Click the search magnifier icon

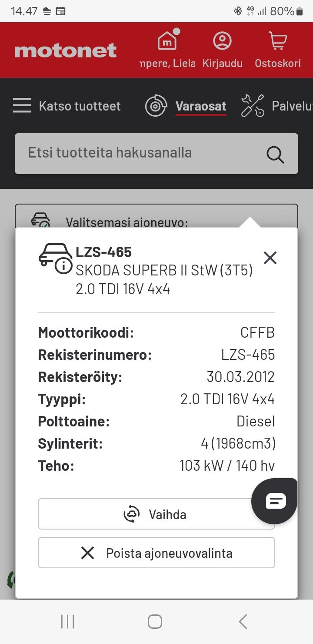click(x=275, y=154)
